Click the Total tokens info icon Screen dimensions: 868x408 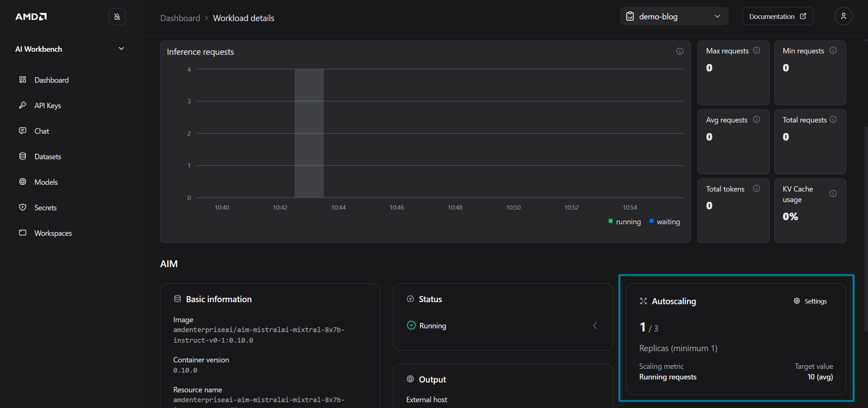(756, 189)
